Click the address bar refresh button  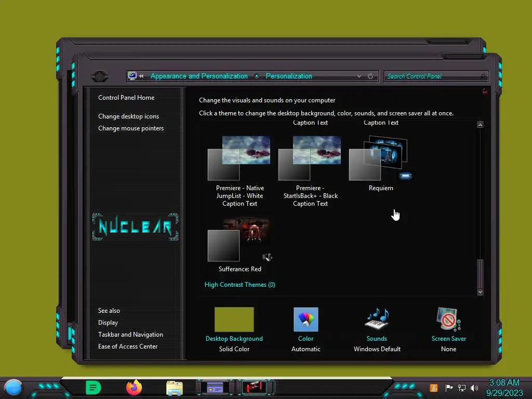coord(370,76)
